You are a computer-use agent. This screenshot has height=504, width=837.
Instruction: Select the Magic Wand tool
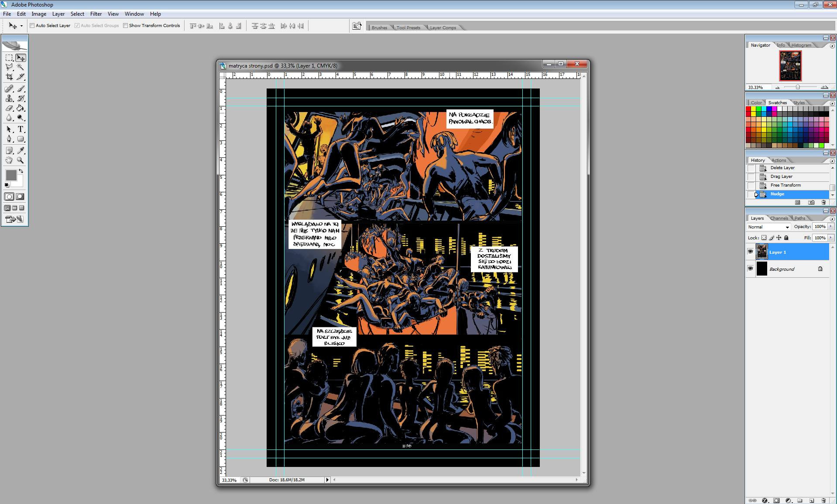20,67
